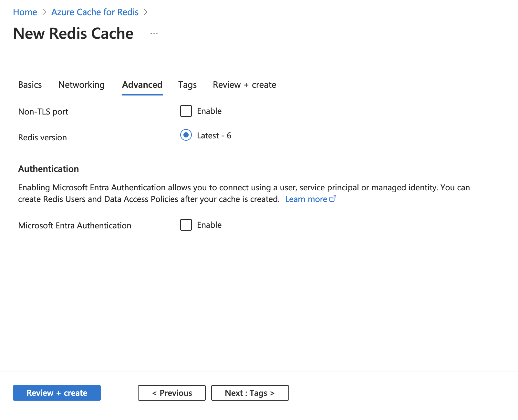Switch to the Networking tab
Image resolution: width=518 pixels, height=420 pixels.
81,85
